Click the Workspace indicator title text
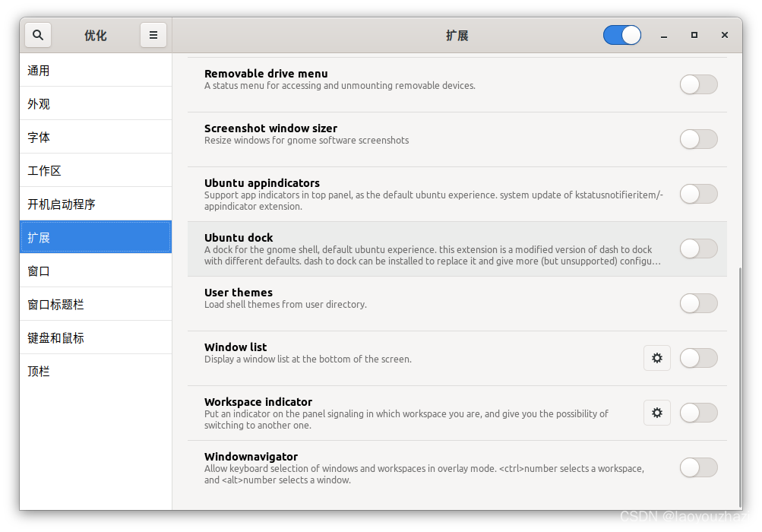This screenshot has height=532, width=762. pyautogui.click(x=258, y=402)
